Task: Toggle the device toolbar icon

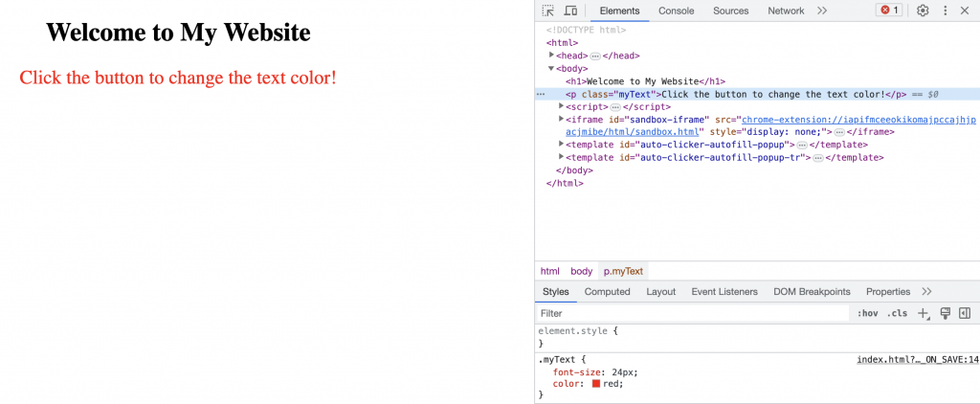Action: point(570,11)
